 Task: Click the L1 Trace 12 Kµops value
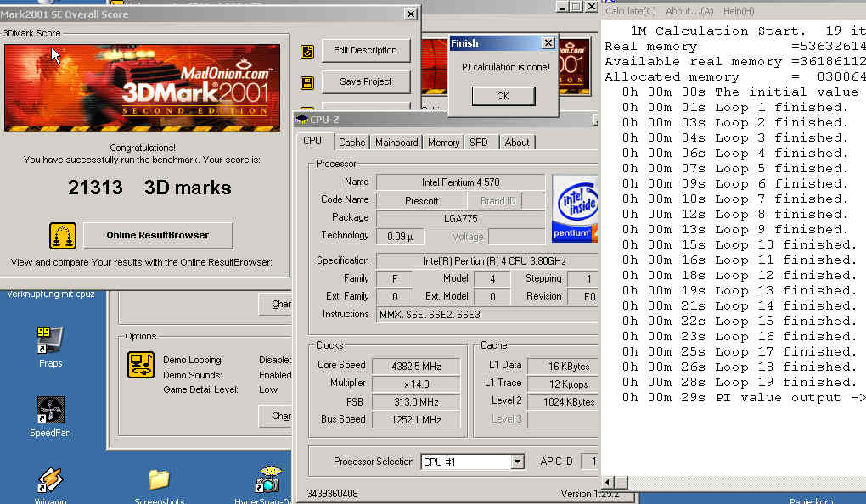pyautogui.click(x=563, y=384)
